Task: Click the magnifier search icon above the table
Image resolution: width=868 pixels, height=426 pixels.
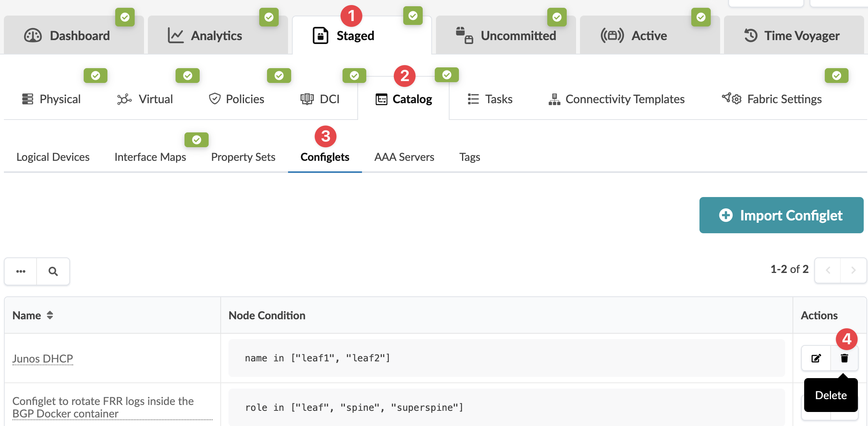Action: coord(53,271)
